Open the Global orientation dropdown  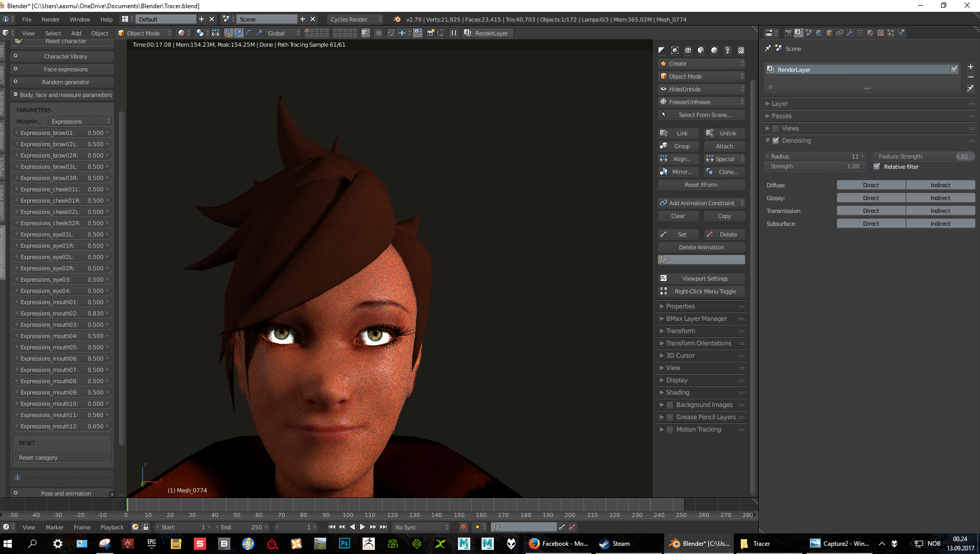coord(283,33)
